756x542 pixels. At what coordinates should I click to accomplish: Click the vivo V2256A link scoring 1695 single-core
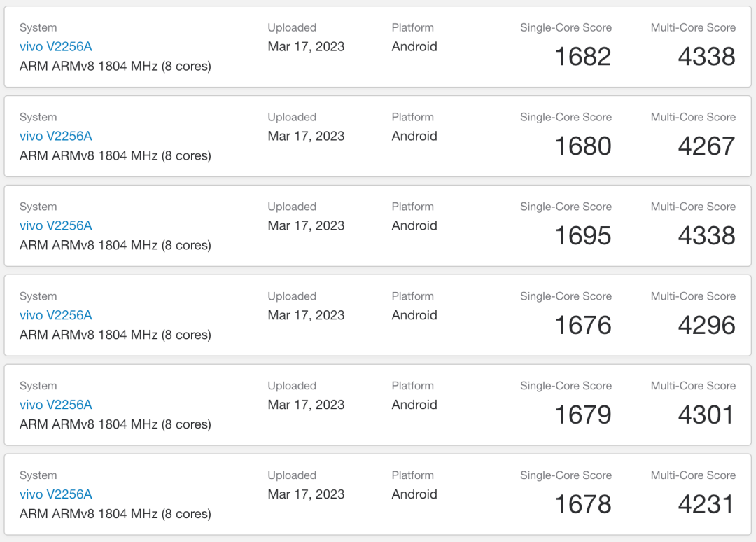56,226
